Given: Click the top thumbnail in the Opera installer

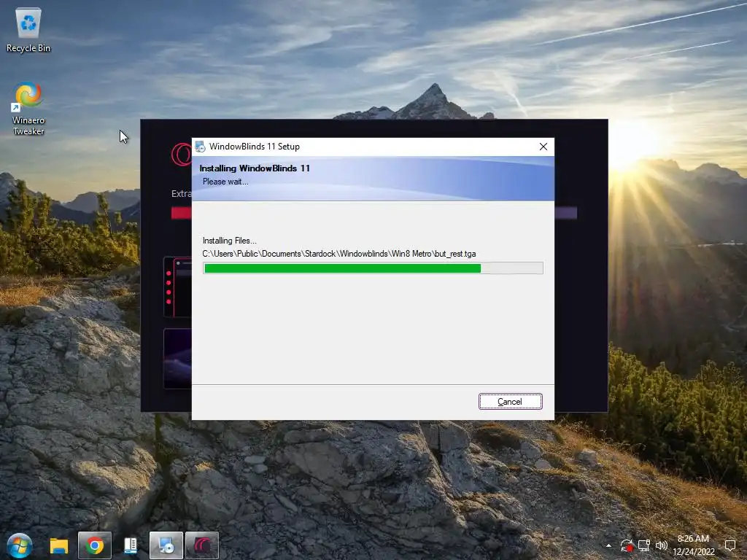Looking at the screenshot, I should pyautogui.click(x=178, y=287).
